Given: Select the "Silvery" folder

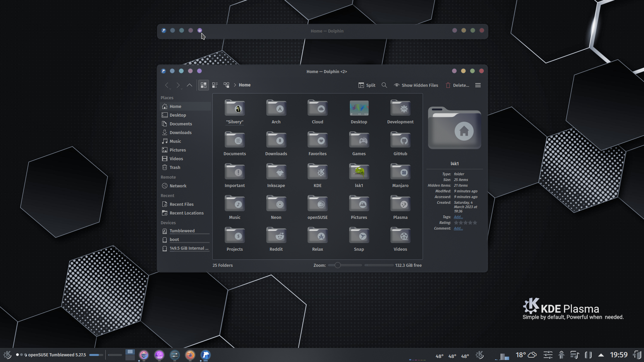Looking at the screenshot, I should (234, 112).
